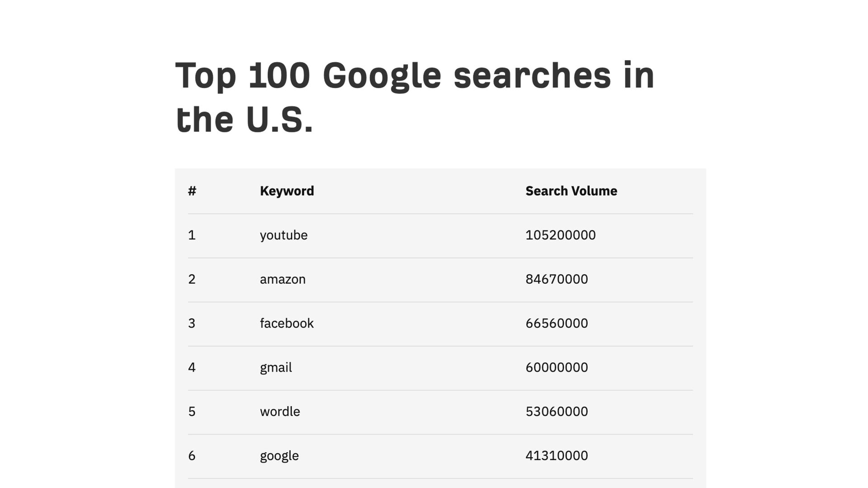The width and height of the screenshot is (868, 488).
Task: Select the amazon keyword cell
Action: point(283,279)
